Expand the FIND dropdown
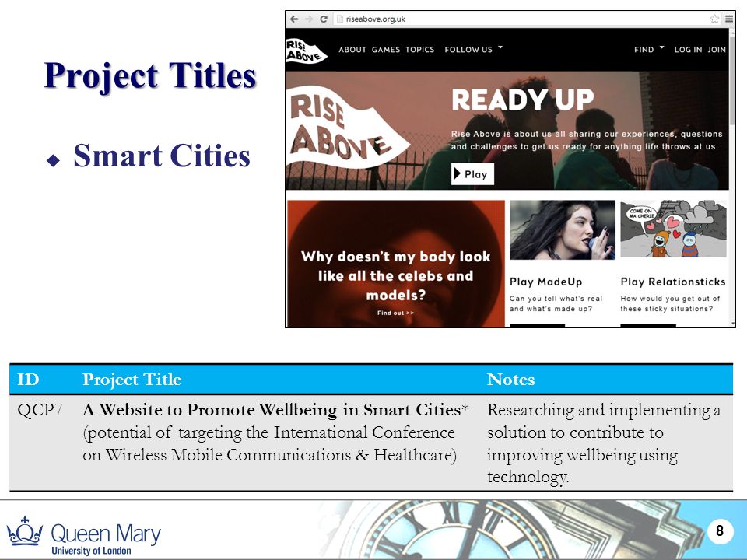 (x=649, y=50)
